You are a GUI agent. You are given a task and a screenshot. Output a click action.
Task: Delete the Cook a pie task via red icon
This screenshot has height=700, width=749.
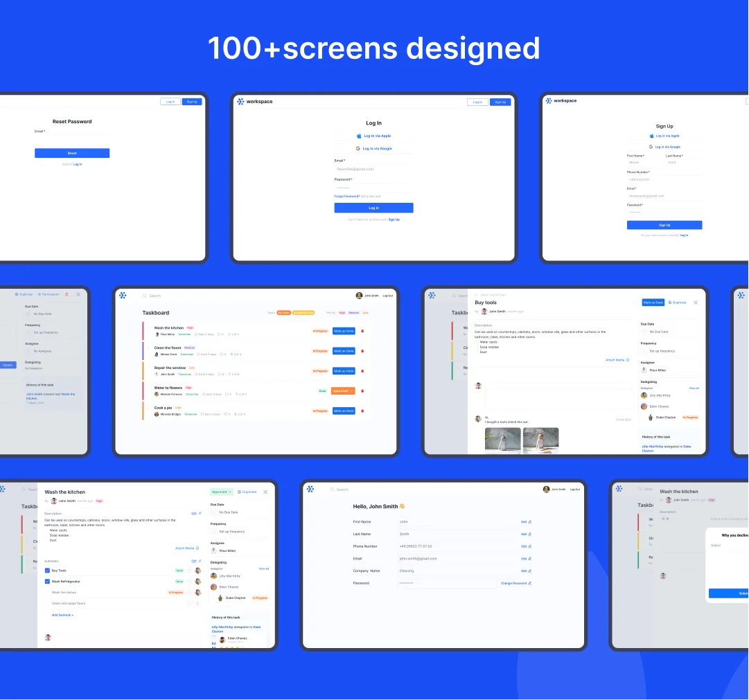tap(362, 411)
